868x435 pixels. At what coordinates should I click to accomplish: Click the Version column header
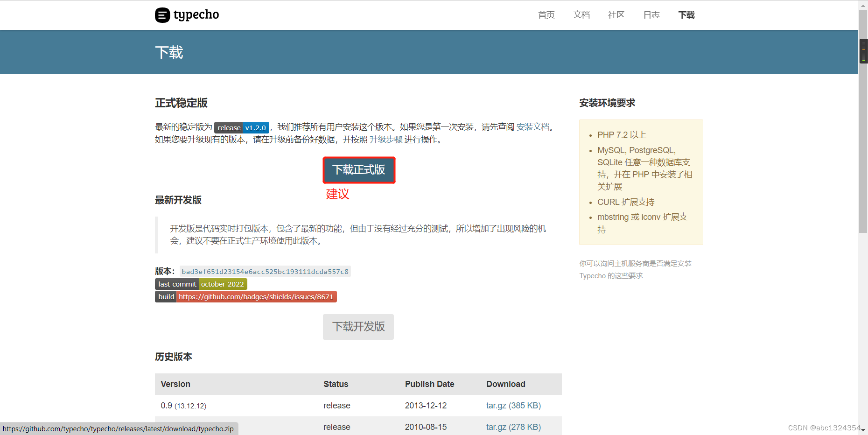(175, 384)
